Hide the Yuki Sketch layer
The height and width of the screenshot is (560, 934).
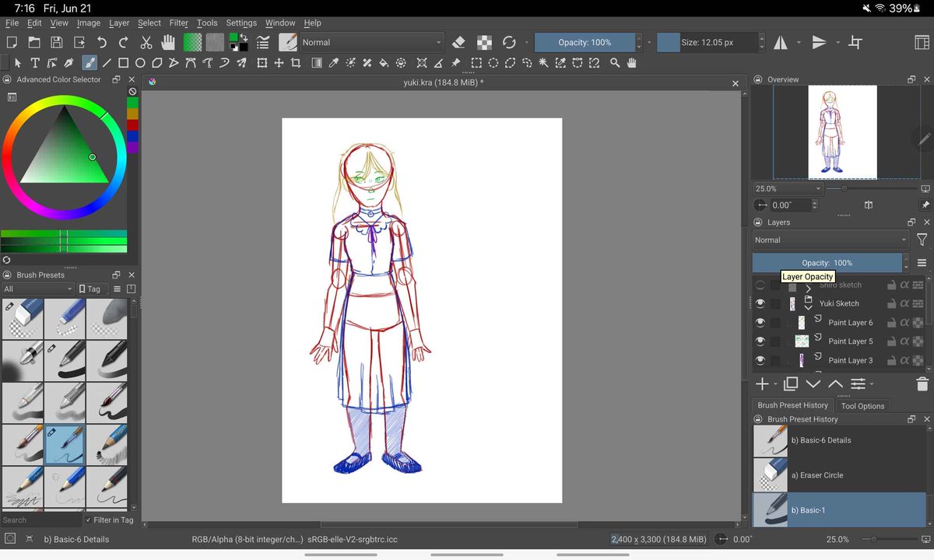point(760,303)
